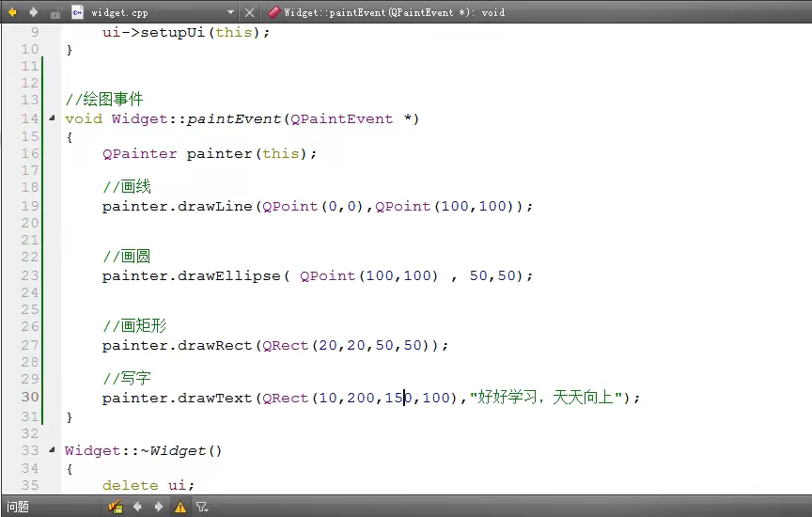Click line number 19 in the gutter

[x=30, y=206]
